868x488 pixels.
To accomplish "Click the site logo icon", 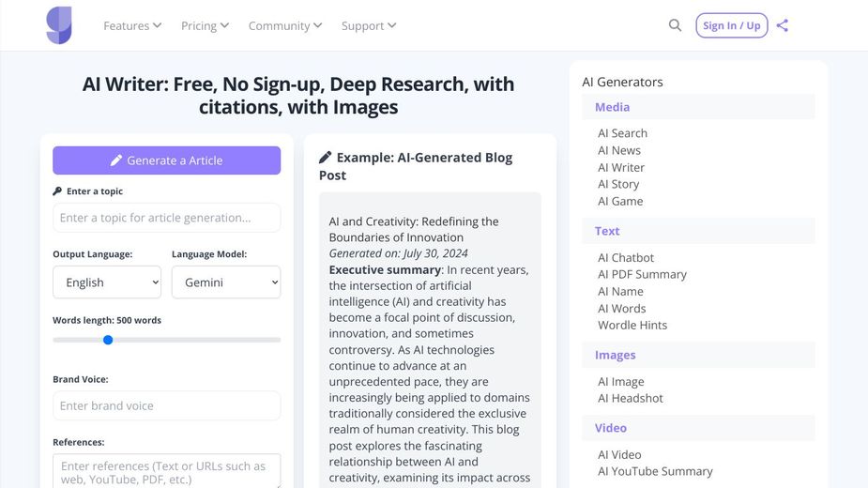I will [58, 25].
